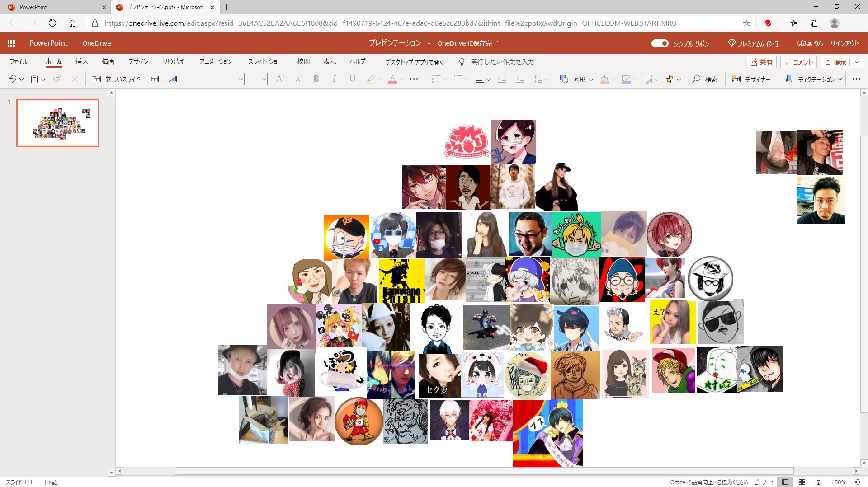Toggle the シンプル リボン switch
The image size is (868, 487).
point(660,43)
